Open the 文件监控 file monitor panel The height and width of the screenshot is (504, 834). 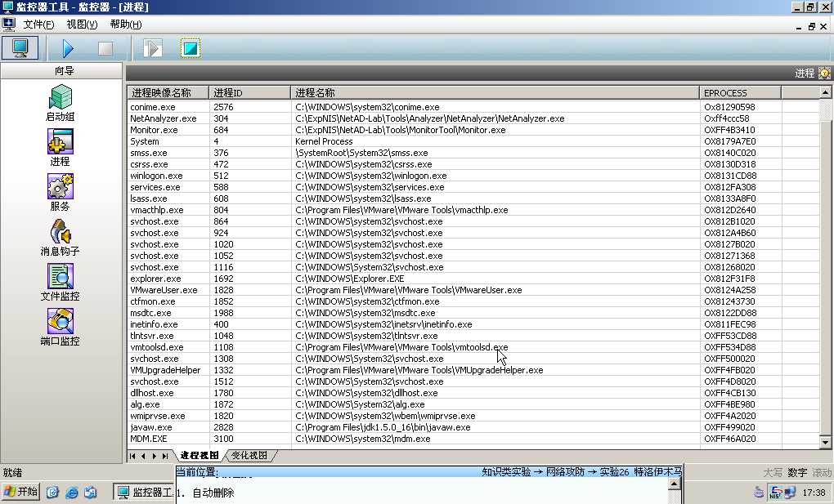[60, 283]
